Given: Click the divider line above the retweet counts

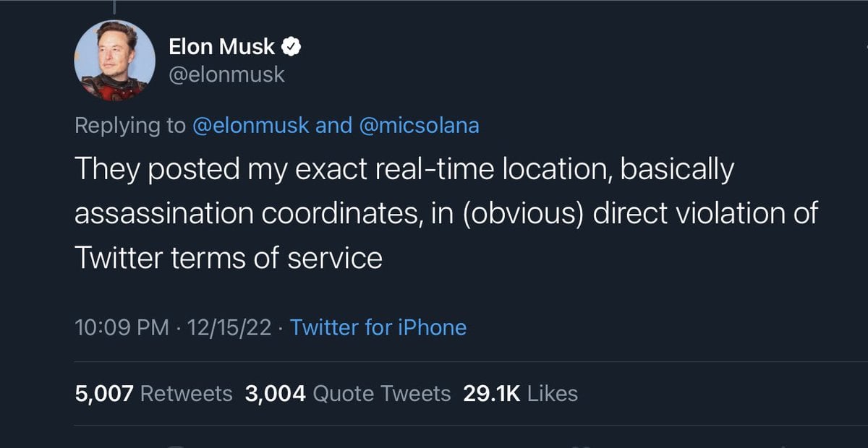Looking at the screenshot, I should pyautogui.click(x=471, y=362).
